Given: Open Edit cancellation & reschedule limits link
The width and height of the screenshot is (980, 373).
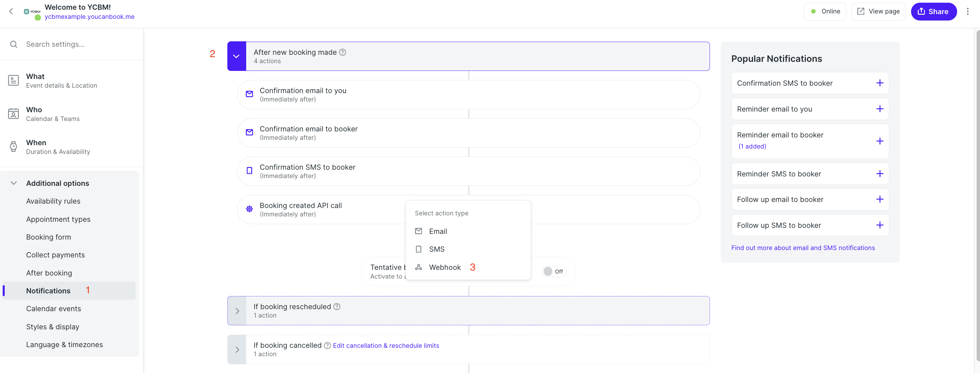Looking at the screenshot, I should coord(386,346).
